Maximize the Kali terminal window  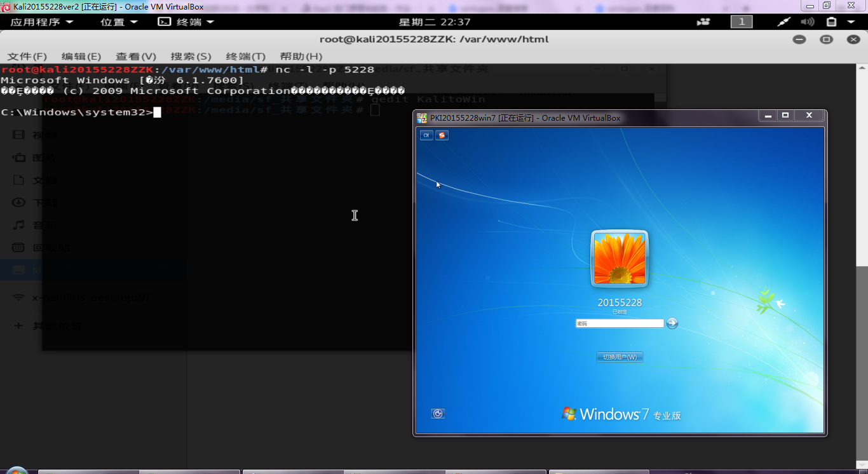(x=826, y=39)
